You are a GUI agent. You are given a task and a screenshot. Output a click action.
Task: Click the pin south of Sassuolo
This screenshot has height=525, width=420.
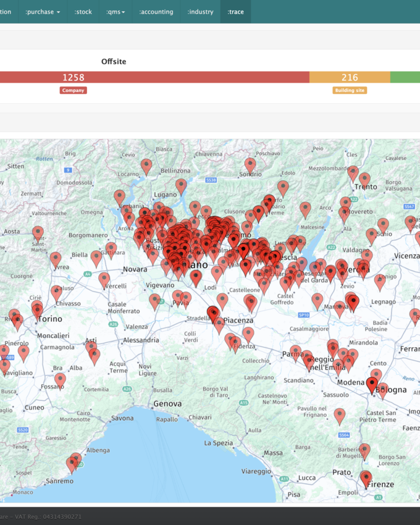[340, 415]
